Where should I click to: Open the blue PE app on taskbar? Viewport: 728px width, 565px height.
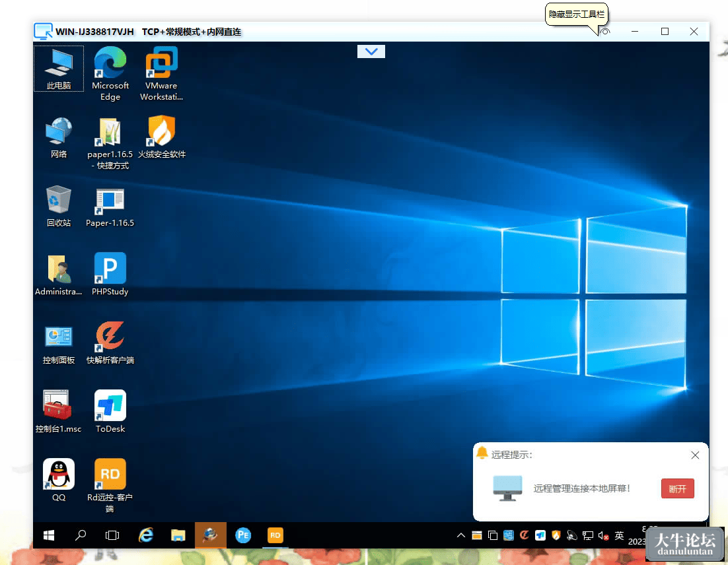tap(243, 535)
